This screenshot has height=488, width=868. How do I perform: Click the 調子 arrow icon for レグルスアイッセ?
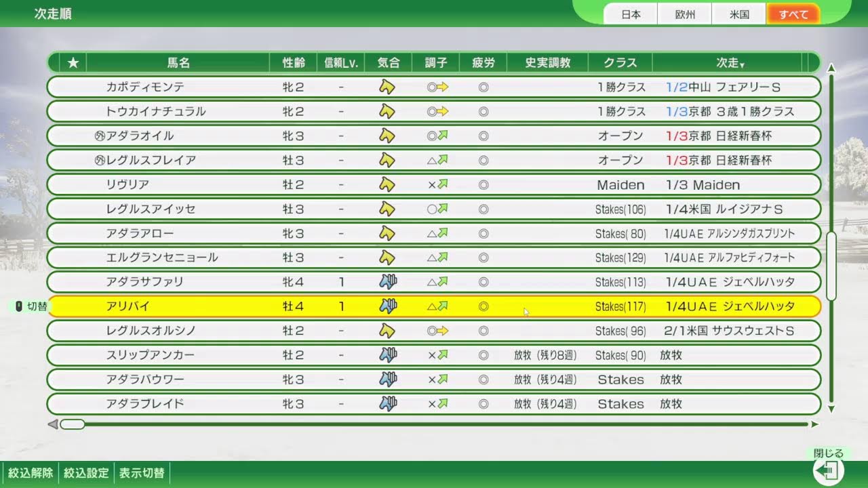pos(443,209)
